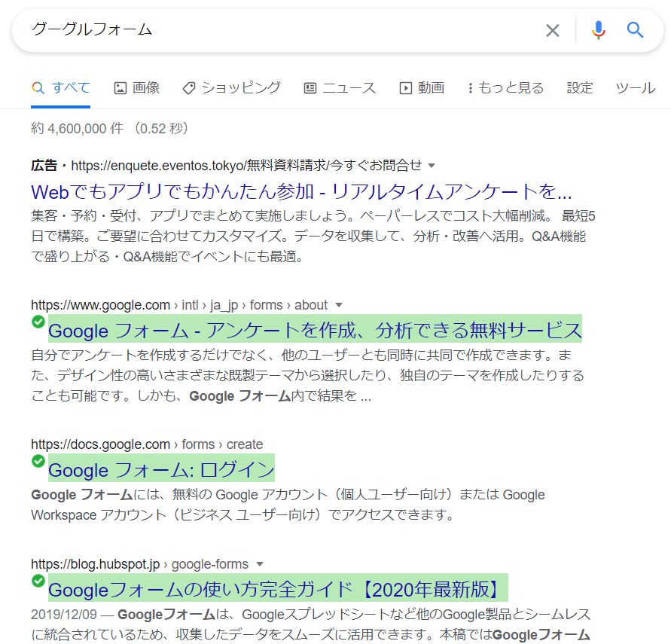
Task: Open 設定 search settings
Action: pos(580,87)
